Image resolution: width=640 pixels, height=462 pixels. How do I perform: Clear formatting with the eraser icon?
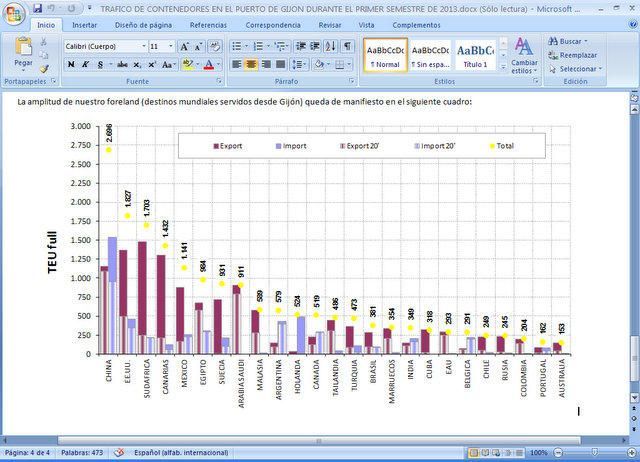215,47
